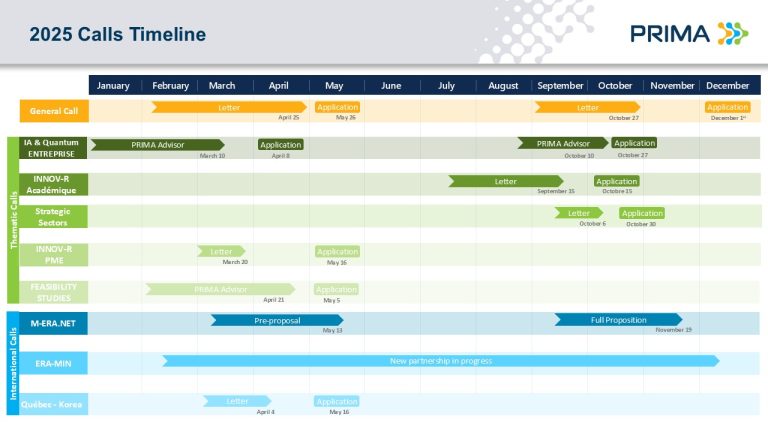Click the Pre-proposal arrow bar
This screenshot has height=432, width=768.
click(x=277, y=320)
